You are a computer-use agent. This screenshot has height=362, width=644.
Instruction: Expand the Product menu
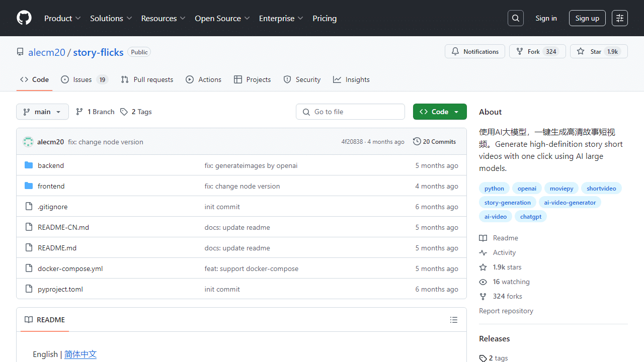click(x=62, y=18)
